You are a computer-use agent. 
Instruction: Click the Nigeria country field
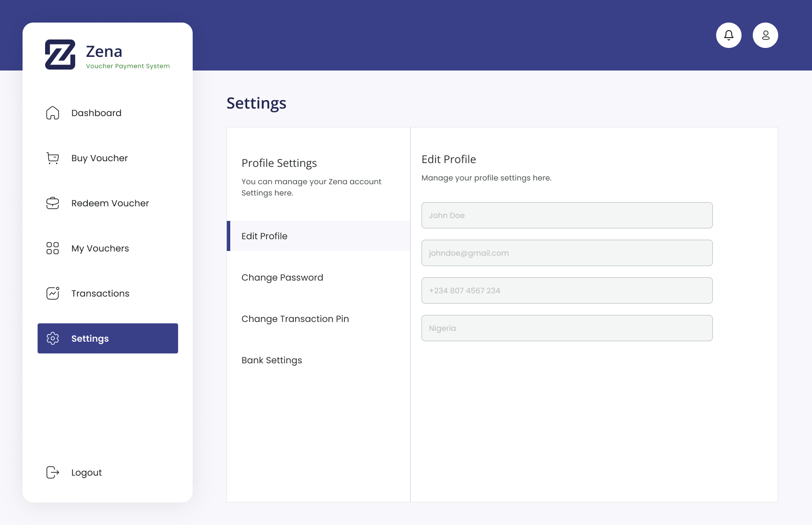567,328
